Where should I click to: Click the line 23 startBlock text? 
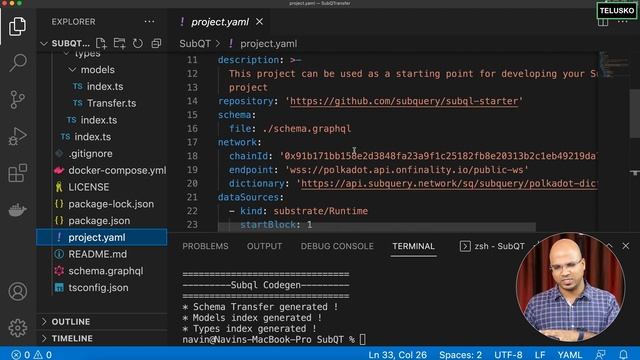click(276, 224)
